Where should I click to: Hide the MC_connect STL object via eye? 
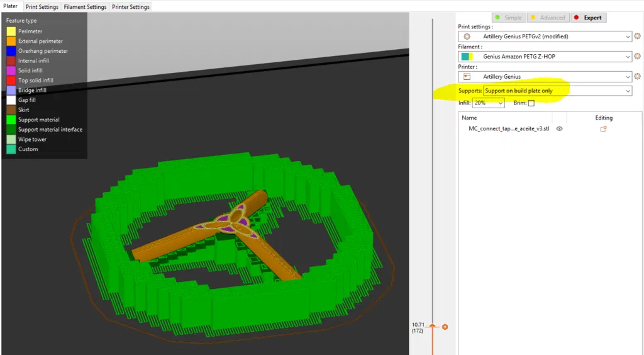coord(559,128)
